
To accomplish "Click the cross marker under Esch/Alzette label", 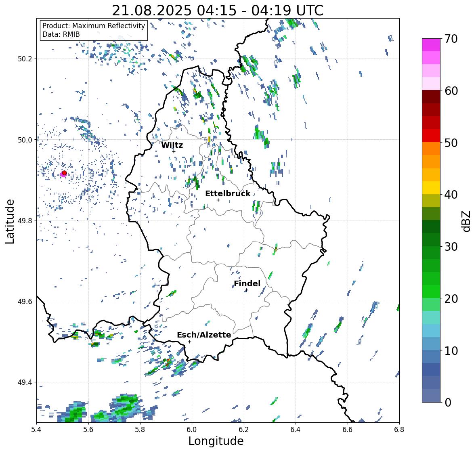I will tap(189, 342).
